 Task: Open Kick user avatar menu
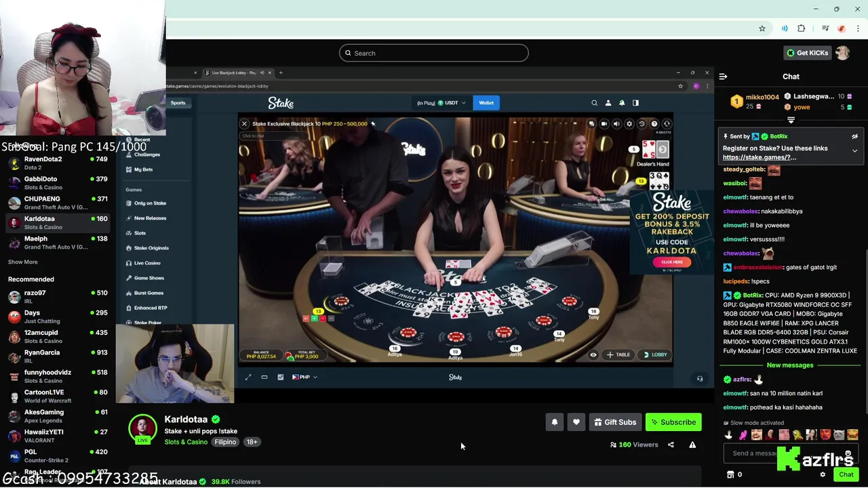(843, 53)
